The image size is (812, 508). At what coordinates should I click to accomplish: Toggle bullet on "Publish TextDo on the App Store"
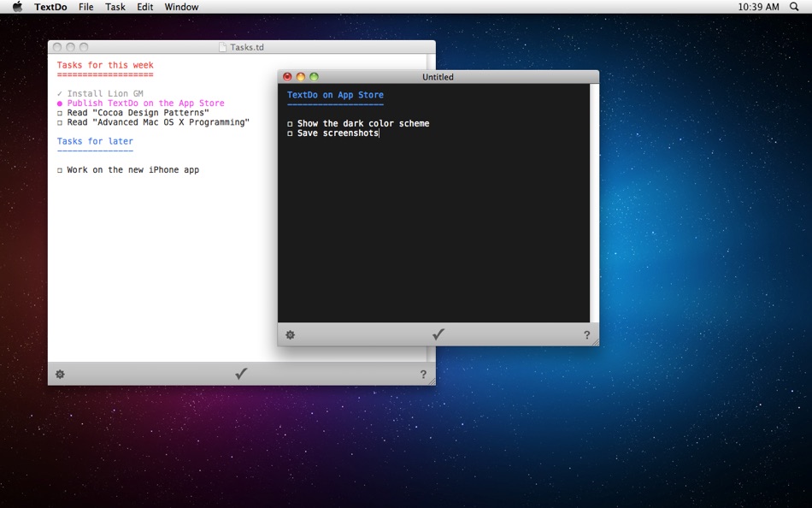coord(60,103)
